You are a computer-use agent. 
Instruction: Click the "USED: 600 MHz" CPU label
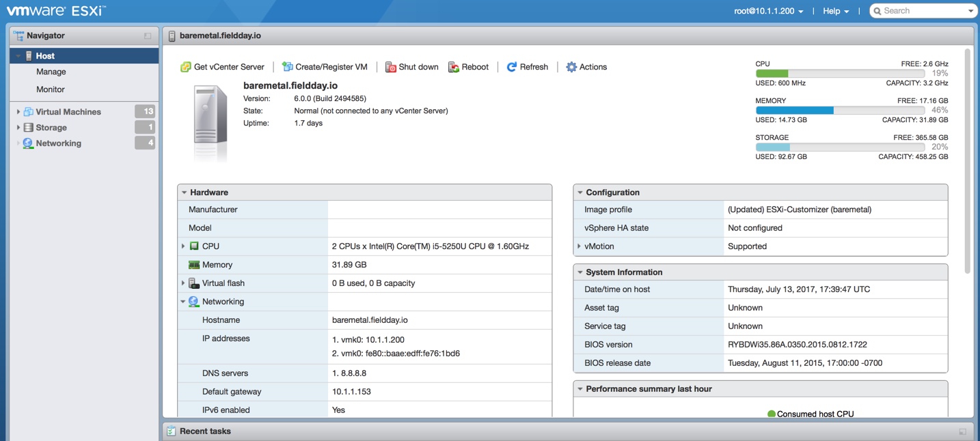click(x=780, y=83)
